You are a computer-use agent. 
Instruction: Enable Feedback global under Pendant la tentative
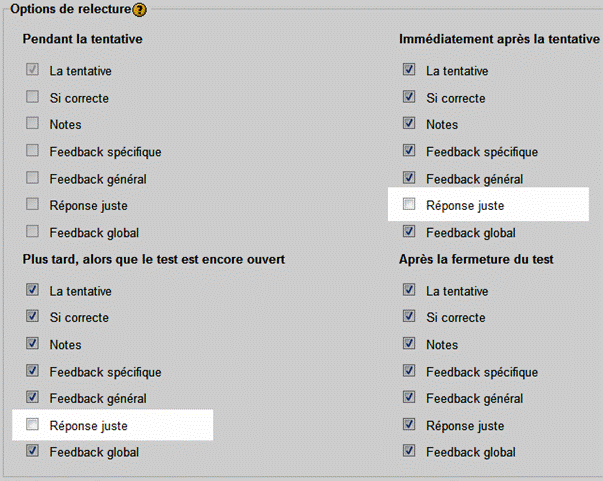tap(32, 233)
